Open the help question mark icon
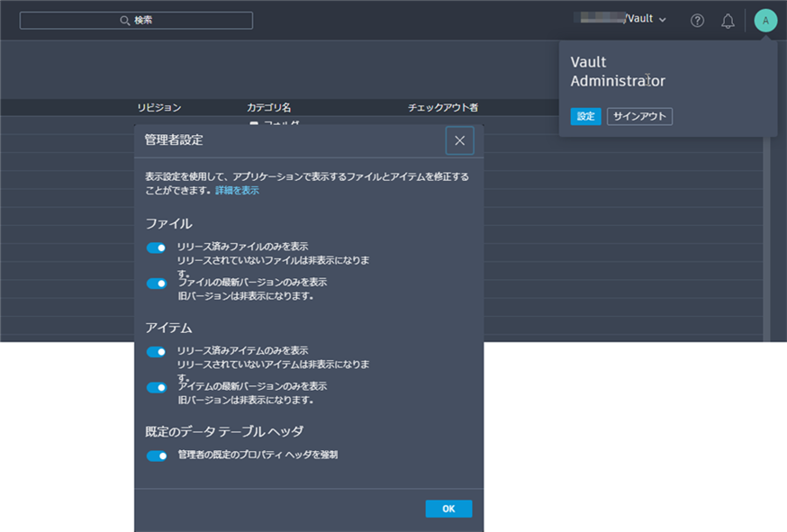 (697, 21)
